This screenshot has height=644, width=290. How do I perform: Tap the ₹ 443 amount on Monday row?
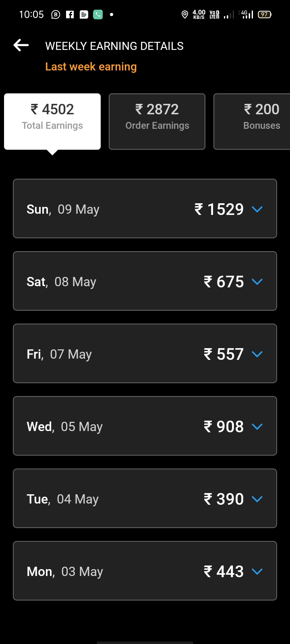click(224, 572)
